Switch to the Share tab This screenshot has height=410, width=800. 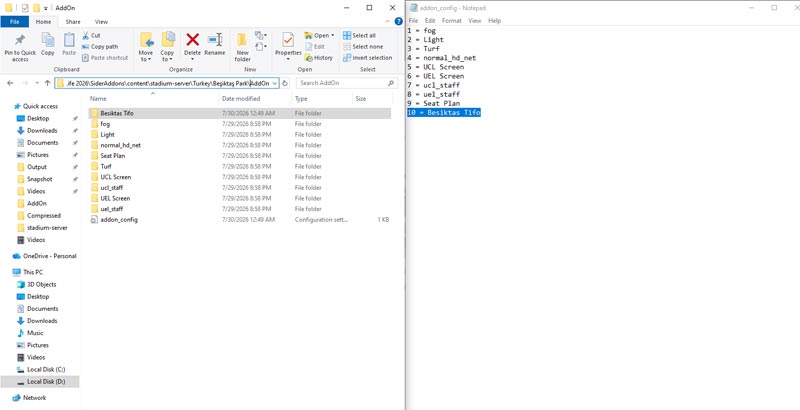tap(73, 22)
